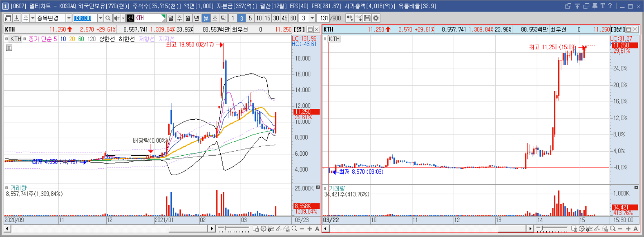Click the KTH legend label in daily chart
This screenshot has width=644, height=237.
coord(15,39)
